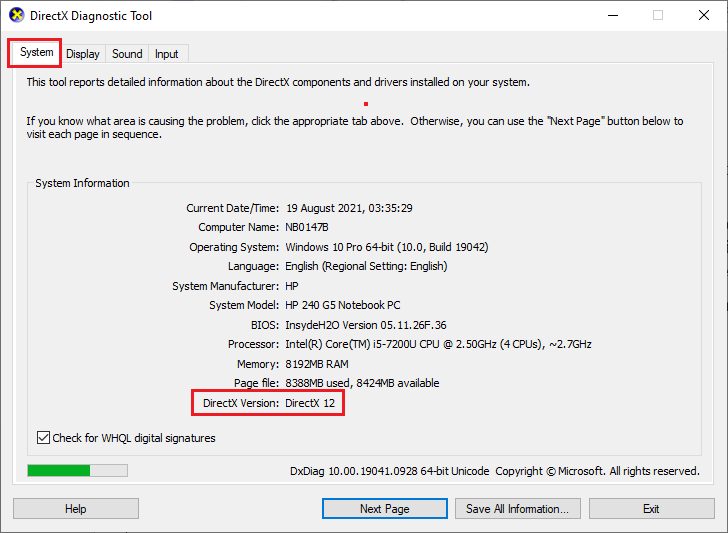Open the Display tab

tap(83, 54)
